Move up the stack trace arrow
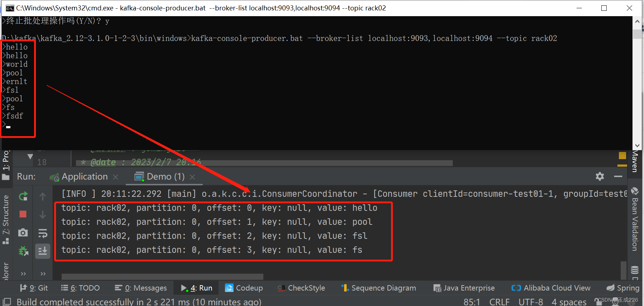 coord(43,196)
